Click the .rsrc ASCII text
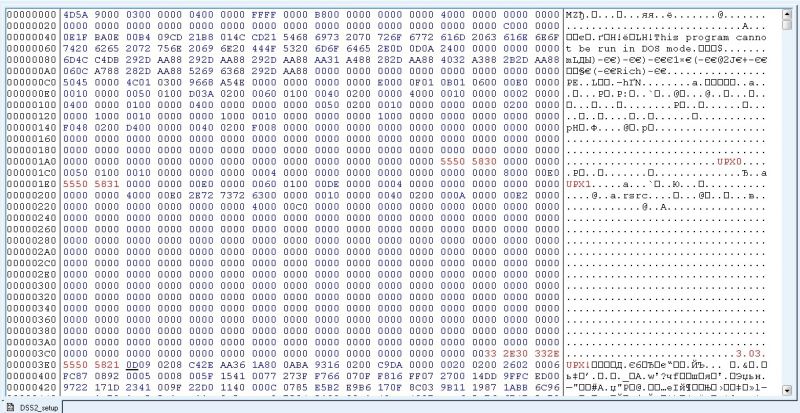This screenshot has width=800, height=413. click(633, 195)
